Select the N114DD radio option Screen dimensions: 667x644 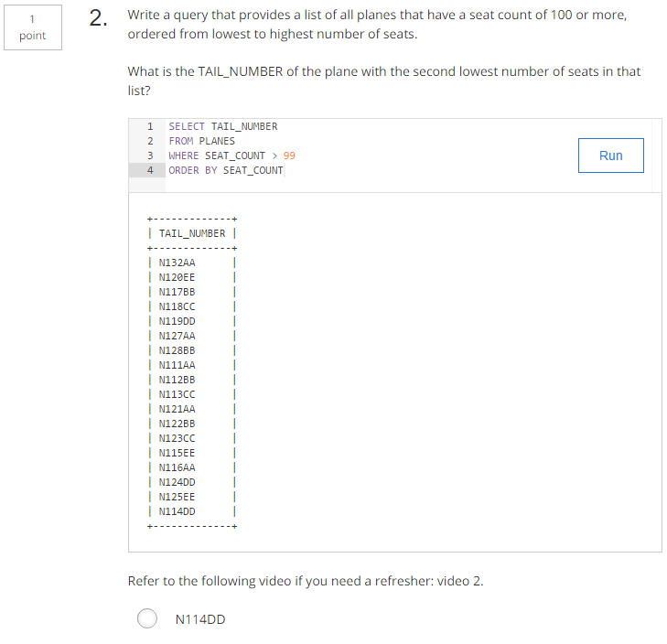pos(147,618)
